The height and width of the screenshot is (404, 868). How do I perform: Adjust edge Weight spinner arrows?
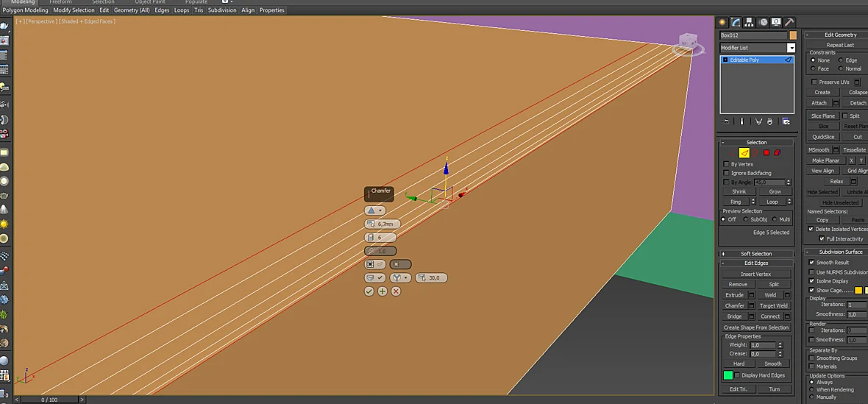coord(780,345)
